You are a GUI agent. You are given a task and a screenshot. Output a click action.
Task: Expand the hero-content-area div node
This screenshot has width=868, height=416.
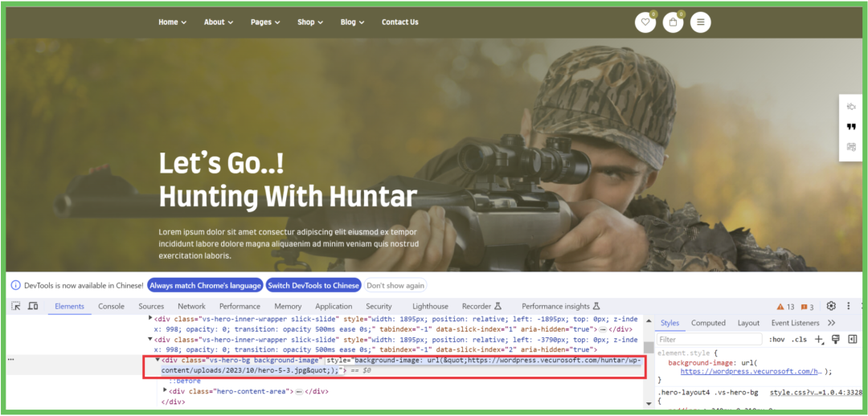click(166, 391)
